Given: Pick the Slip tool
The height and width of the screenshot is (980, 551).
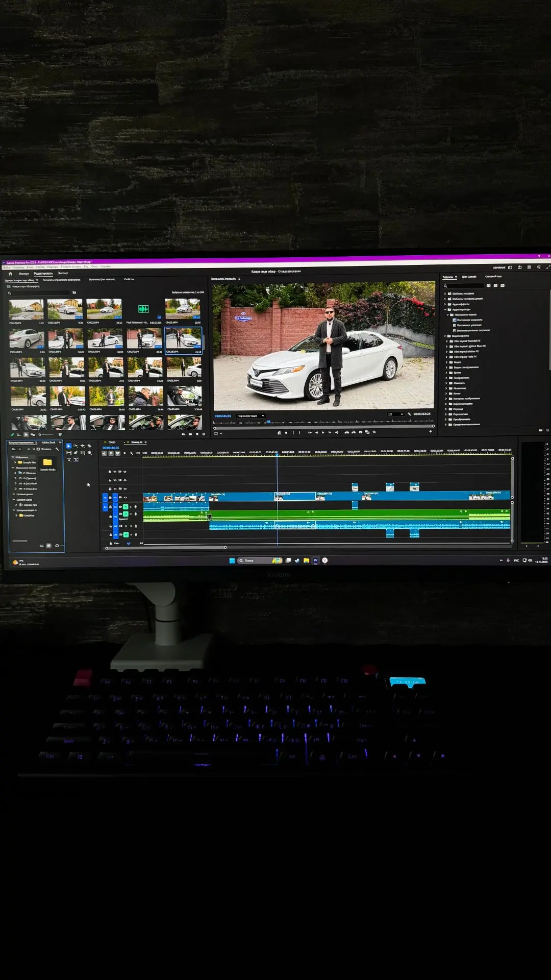Looking at the screenshot, I should pyautogui.click(x=69, y=453).
